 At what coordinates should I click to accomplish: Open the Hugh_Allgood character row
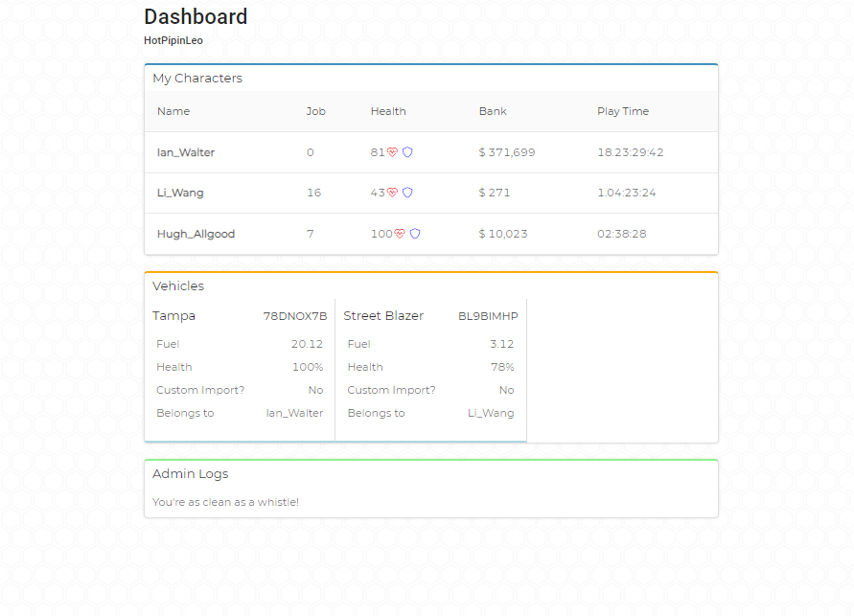pyautogui.click(x=431, y=234)
